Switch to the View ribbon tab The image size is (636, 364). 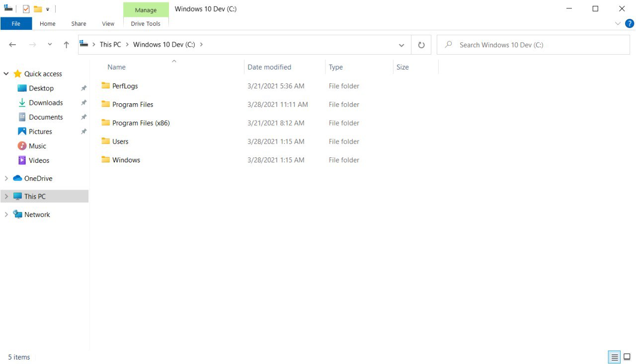(x=108, y=23)
